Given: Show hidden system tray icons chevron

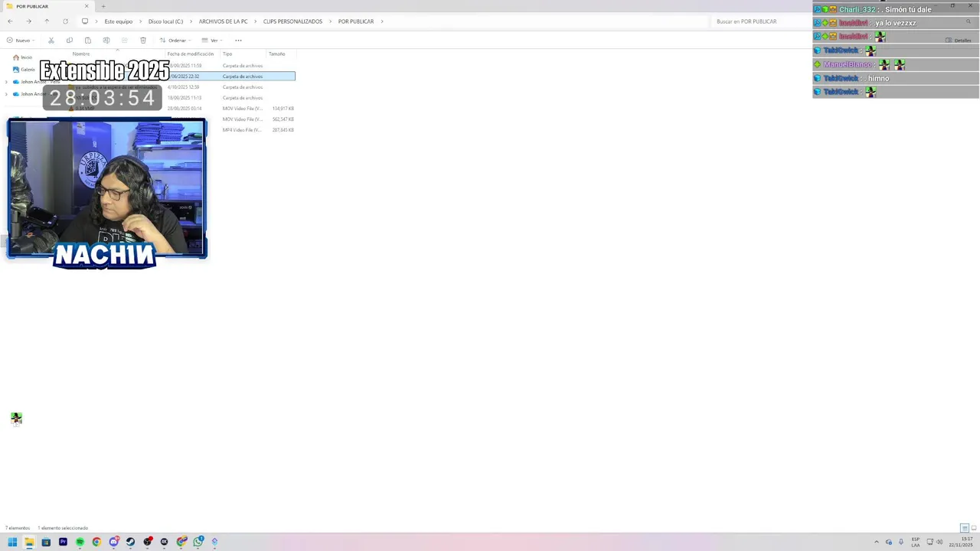Looking at the screenshot, I should pyautogui.click(x=877, y=542).
